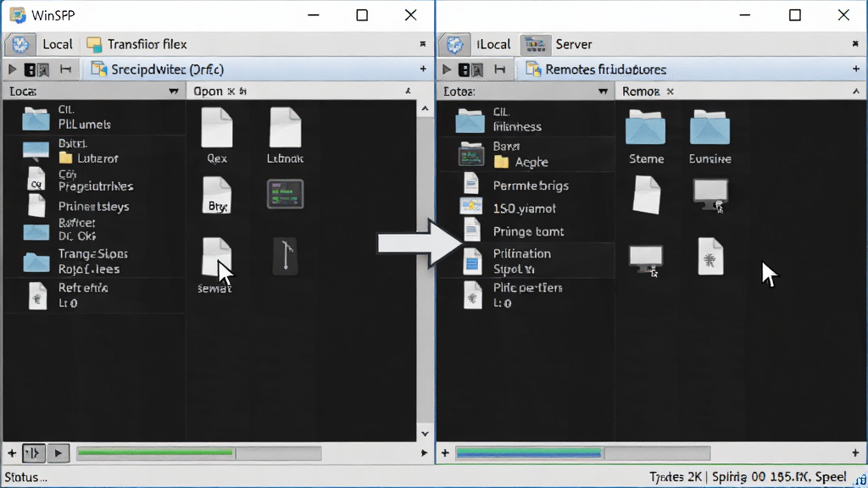The image size is (868, 488).
Task: Switch to the Local tab in left window
Action: coord(58,44)
